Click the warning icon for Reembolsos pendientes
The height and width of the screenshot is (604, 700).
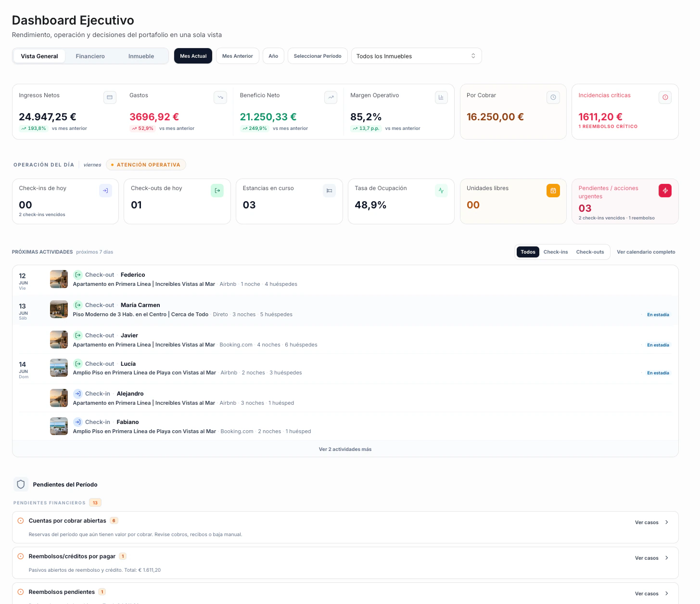[21, 592]
